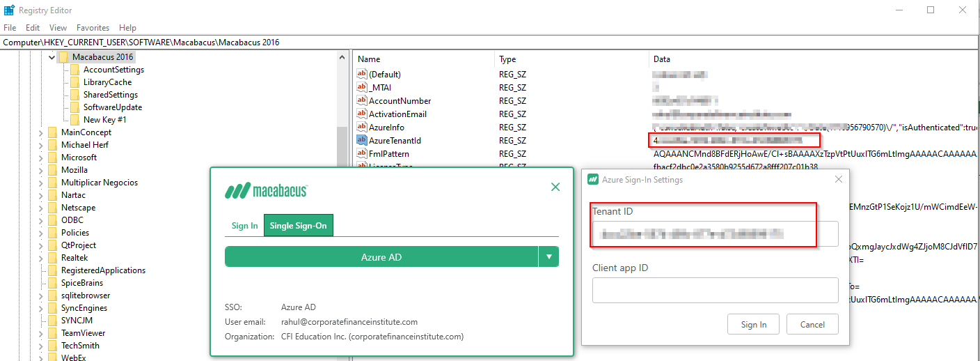This screenshot has height=361, width=980.
Task: Click the SpiceBrains folder icon
Action: click(x=53, y=283)
